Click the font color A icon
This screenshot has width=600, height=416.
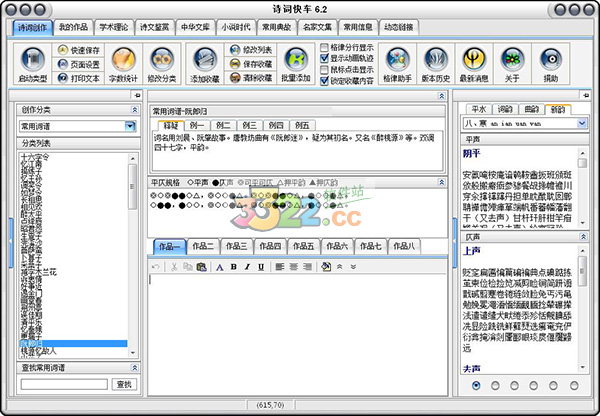tap(220, 267)
